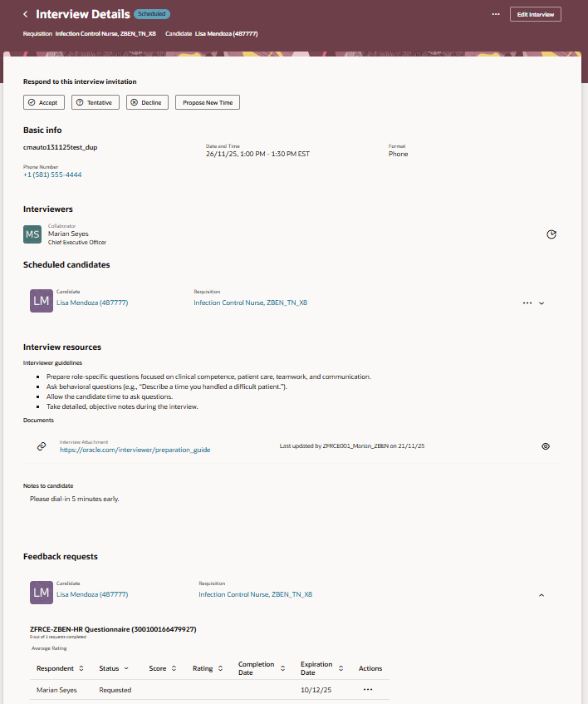588x704 pixels.
Task: Click the 10/12/25 expiration date cell
Action: [x=316, y=690]
